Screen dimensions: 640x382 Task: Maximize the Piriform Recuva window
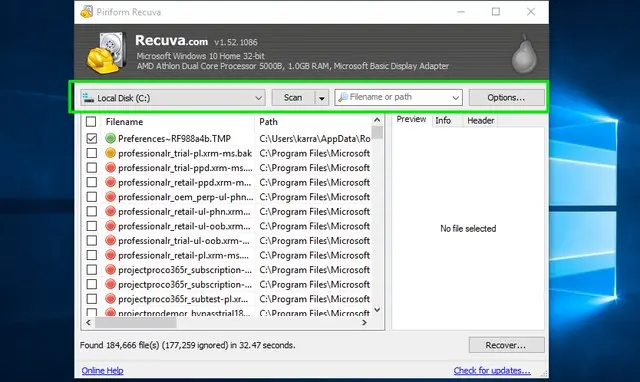coord(496,12)
